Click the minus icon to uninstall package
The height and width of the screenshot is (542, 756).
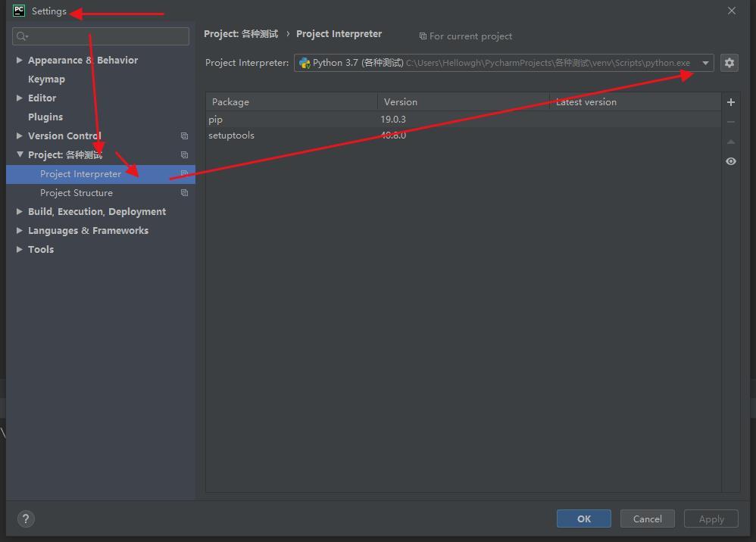click(731, 122)
